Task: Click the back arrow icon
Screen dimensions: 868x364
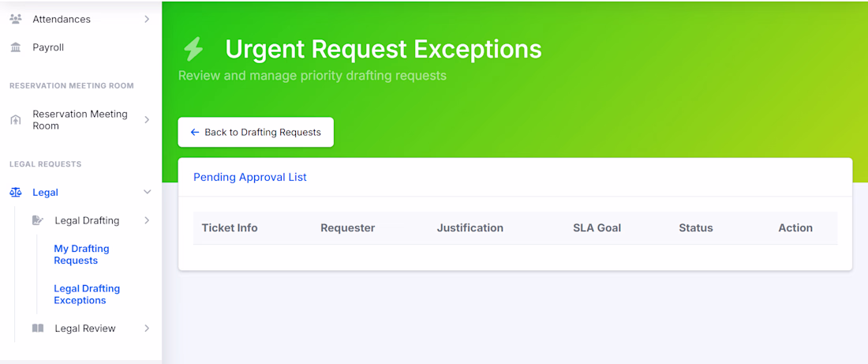Action: [195, 133]
